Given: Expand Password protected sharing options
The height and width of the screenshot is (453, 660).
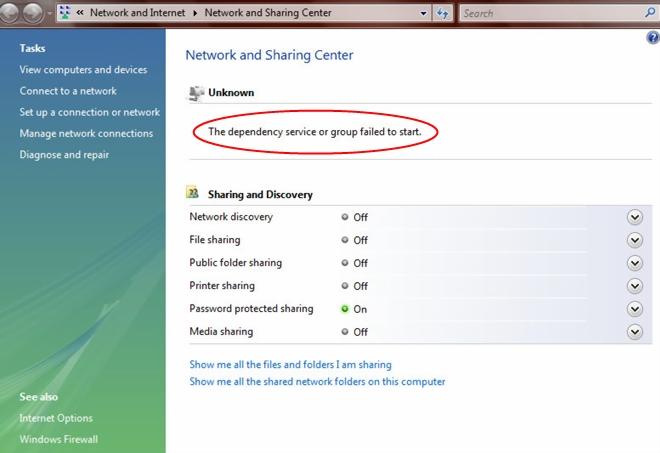Looking at the screenshot, I should [633, 309].
